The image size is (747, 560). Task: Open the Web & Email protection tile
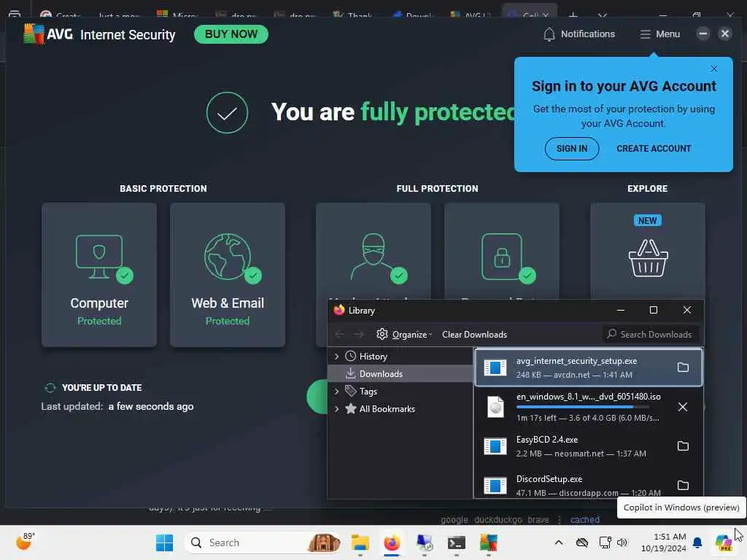pyautogui.click(x=228, y=275)
